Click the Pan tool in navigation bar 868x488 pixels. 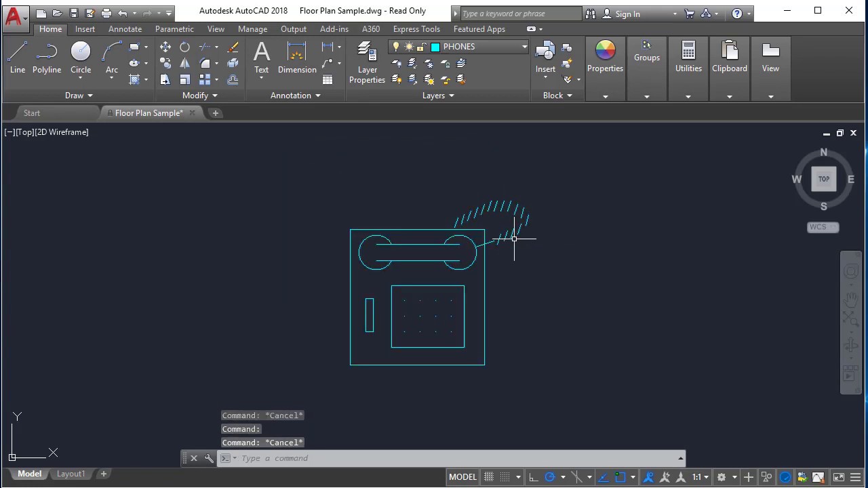[851, 298]
